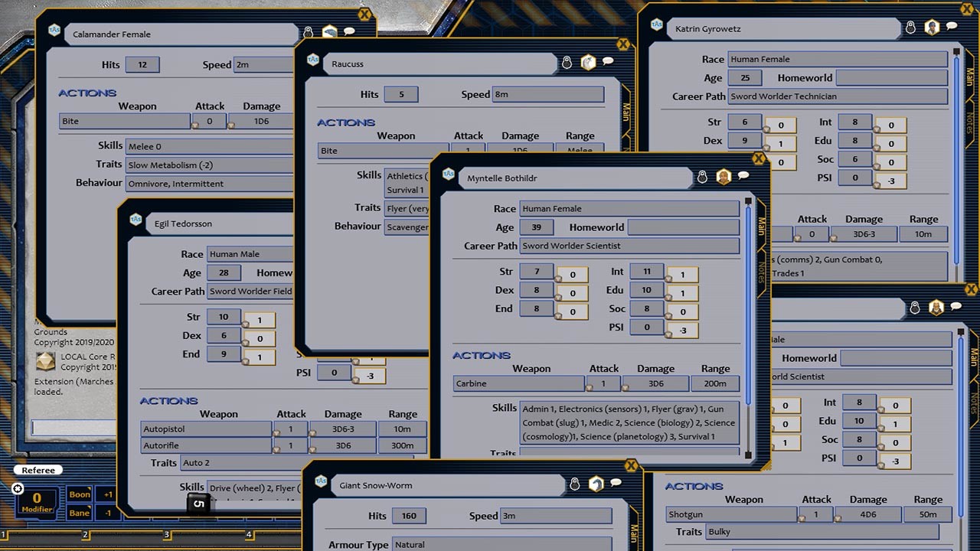Toggle the Bane modifier
The image size is (980, 551).
tap(80, 512)
